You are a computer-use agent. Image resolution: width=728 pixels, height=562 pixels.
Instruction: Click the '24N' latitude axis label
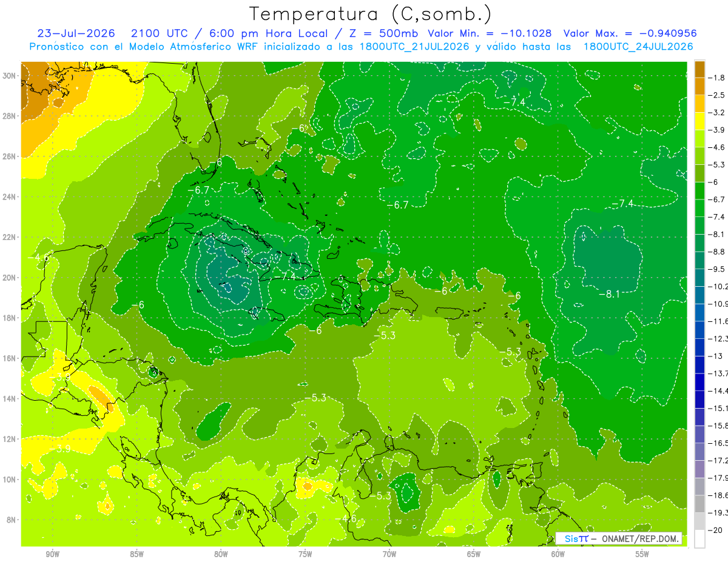(x=10, y=197)
